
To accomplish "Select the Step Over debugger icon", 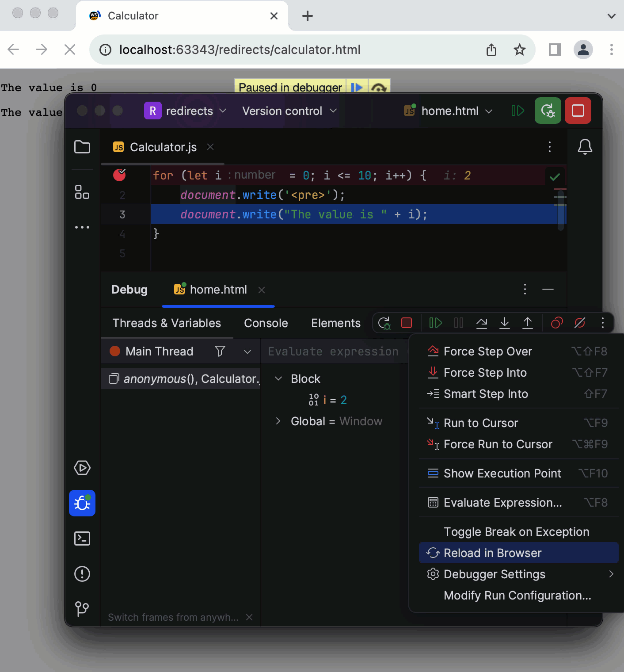I will [482, 323].
